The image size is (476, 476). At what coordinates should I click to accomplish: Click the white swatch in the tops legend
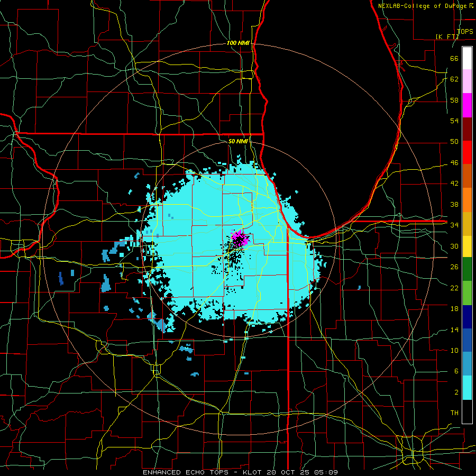click(467, 58)
